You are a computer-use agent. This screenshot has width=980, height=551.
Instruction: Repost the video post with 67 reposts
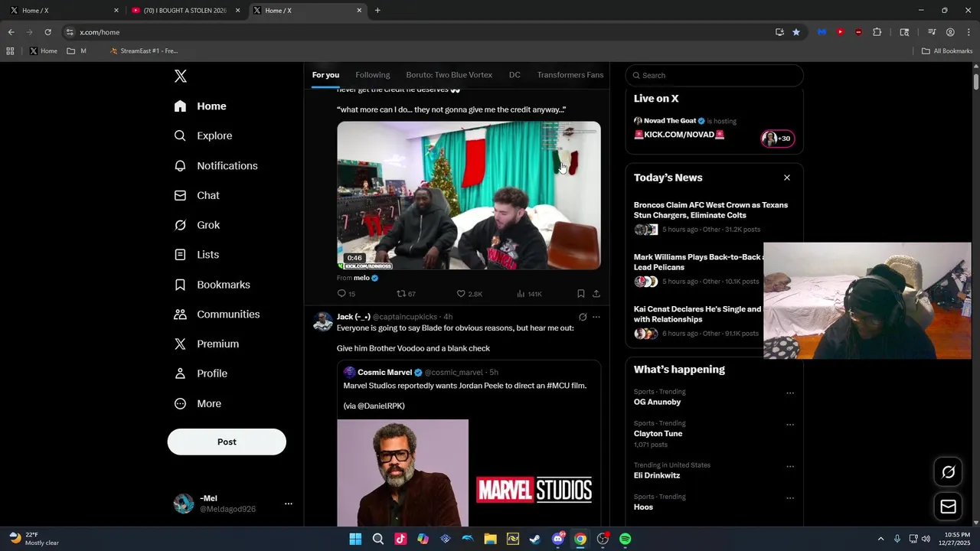(406, 294)
